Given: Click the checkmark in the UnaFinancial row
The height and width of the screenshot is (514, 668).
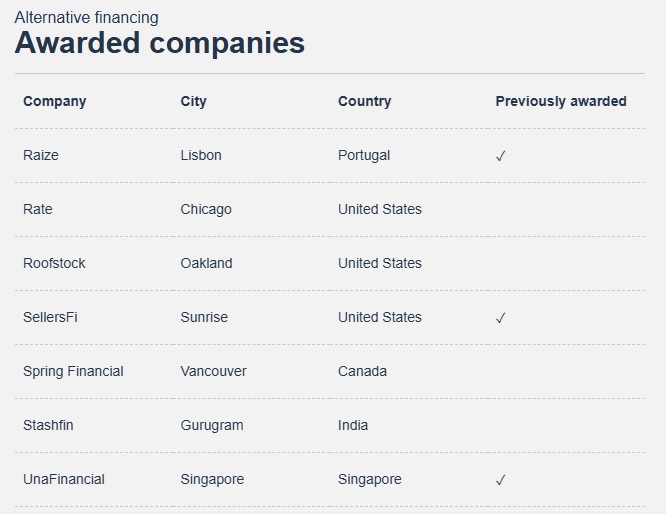Looking at the screenshot, I should [x=501, y=480].
